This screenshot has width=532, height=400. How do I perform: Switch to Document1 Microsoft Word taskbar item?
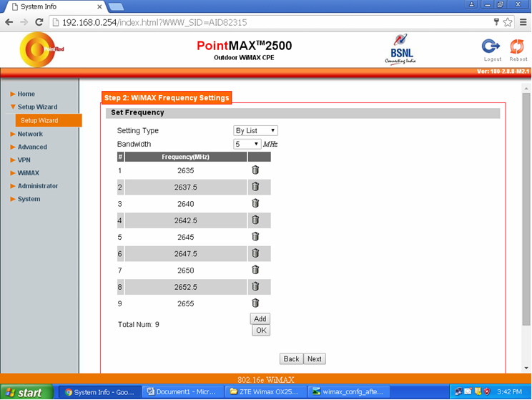183,392
